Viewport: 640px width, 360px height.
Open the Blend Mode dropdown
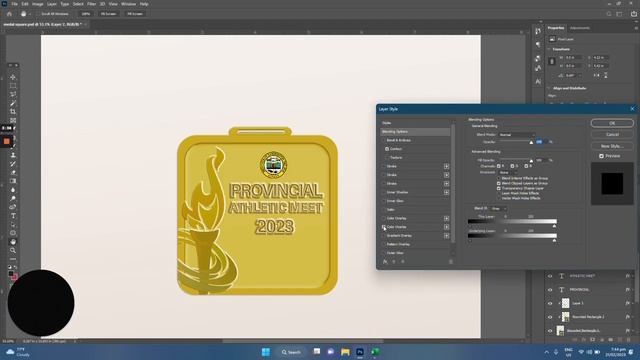coord(516,134)
